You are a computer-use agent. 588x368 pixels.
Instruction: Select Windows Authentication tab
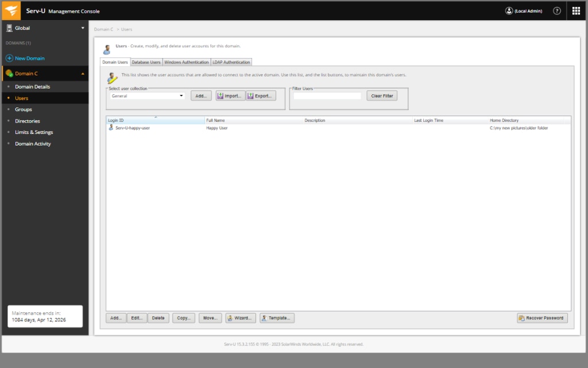point(185,62)
